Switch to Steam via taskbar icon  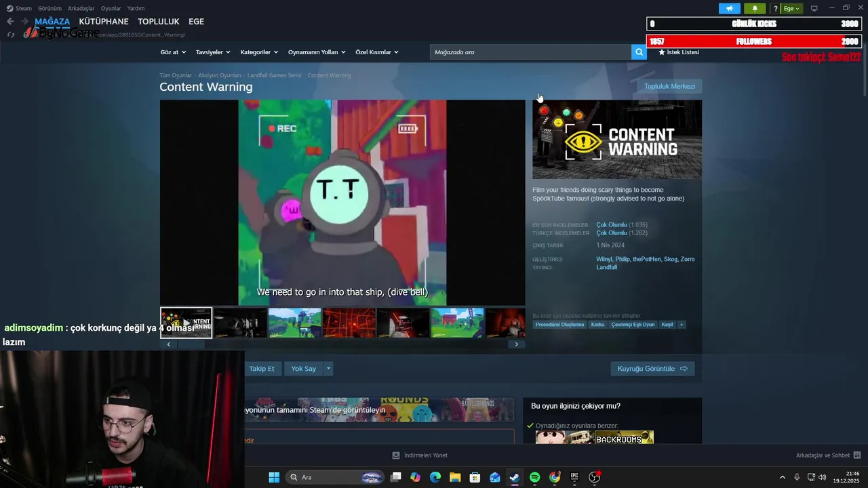[x=515, y=477]
